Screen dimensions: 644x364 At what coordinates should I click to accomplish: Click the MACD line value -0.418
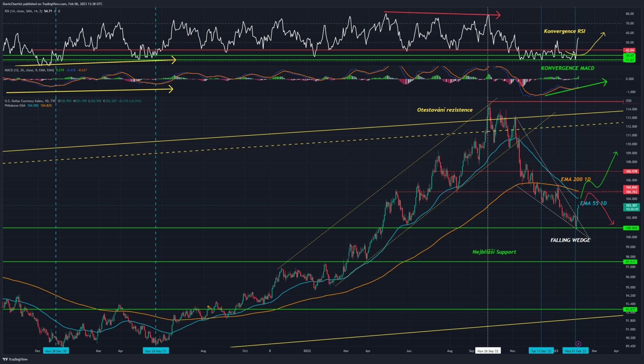71,70
